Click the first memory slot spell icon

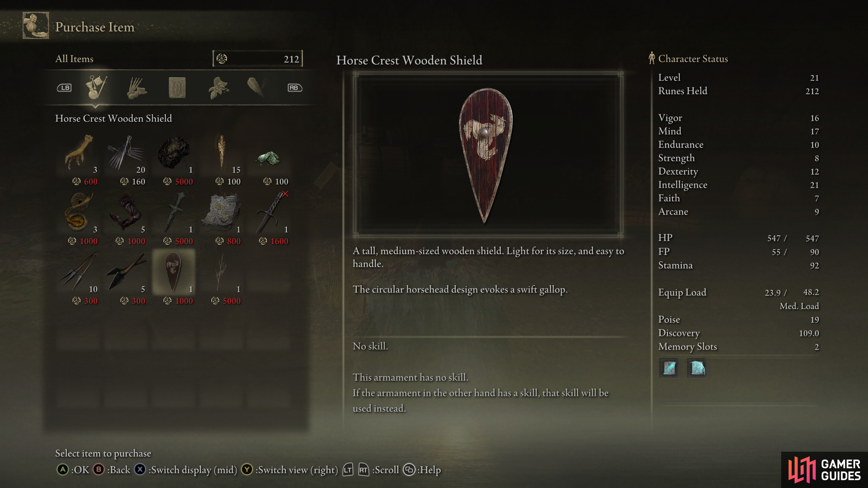tap(669, 368)
